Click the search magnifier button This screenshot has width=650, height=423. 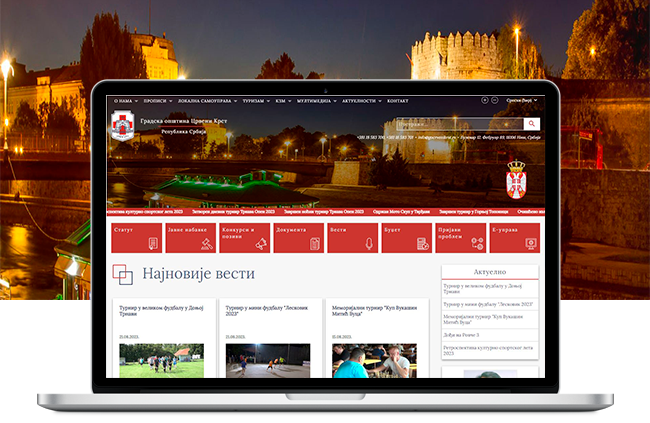(531, 124)
